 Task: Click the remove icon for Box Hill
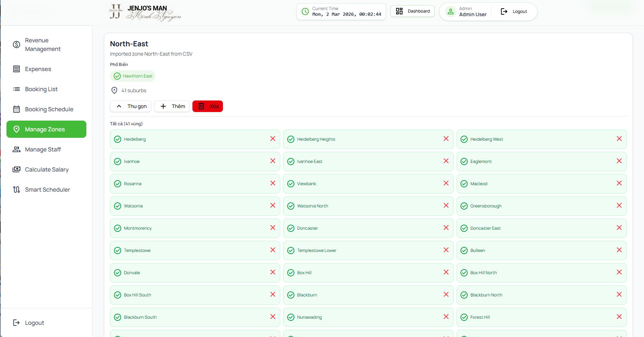pyautogui.click(x=446, y=272)
